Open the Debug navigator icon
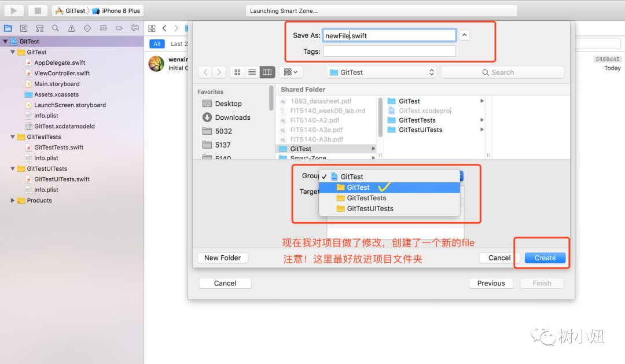625x364 pixels. [103, 28]
